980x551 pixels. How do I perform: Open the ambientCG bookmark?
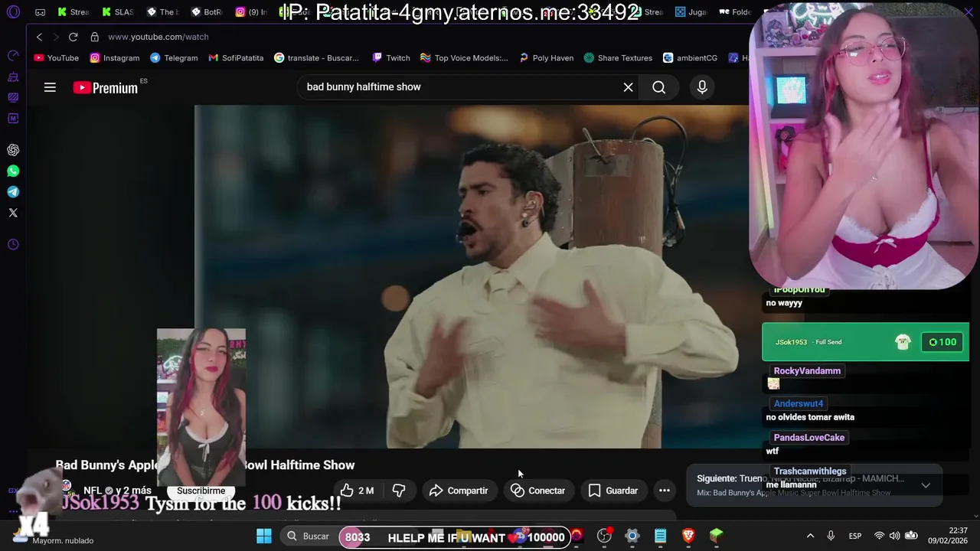(x=690, y=58)
